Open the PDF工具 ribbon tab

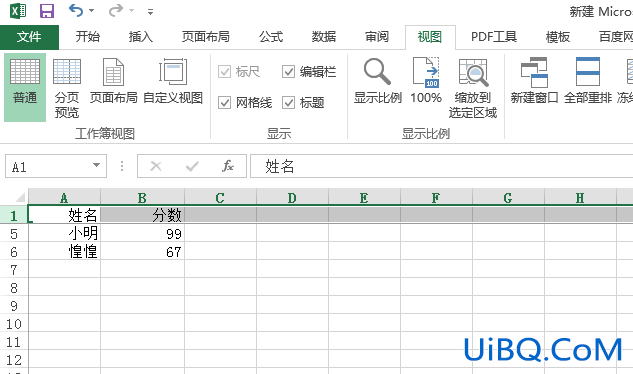(494, 37)
